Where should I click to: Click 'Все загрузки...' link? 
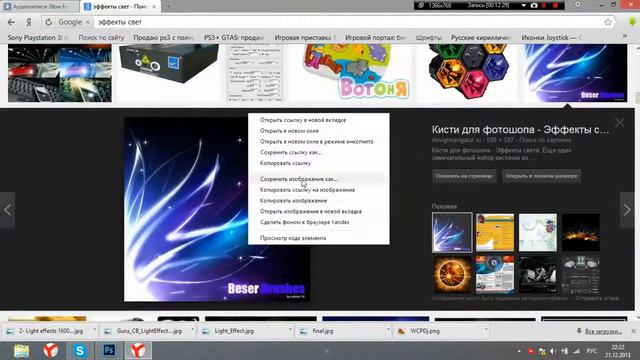point(603,331)
